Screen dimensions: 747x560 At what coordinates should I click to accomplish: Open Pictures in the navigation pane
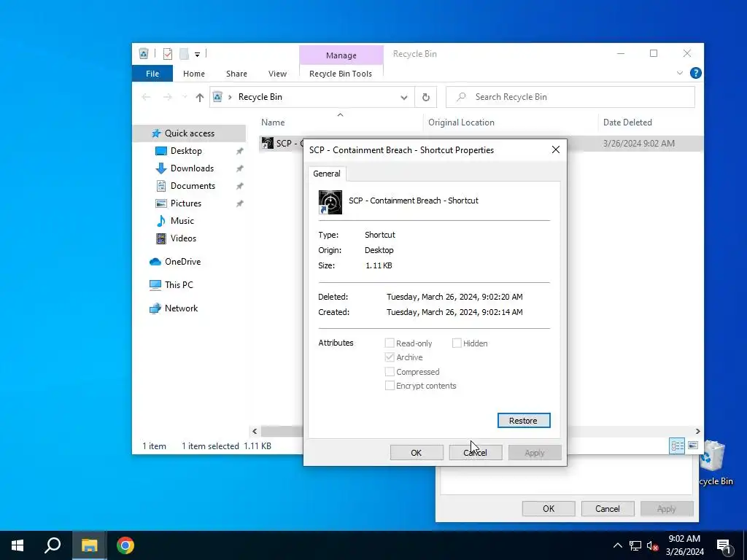coord(186,203)
